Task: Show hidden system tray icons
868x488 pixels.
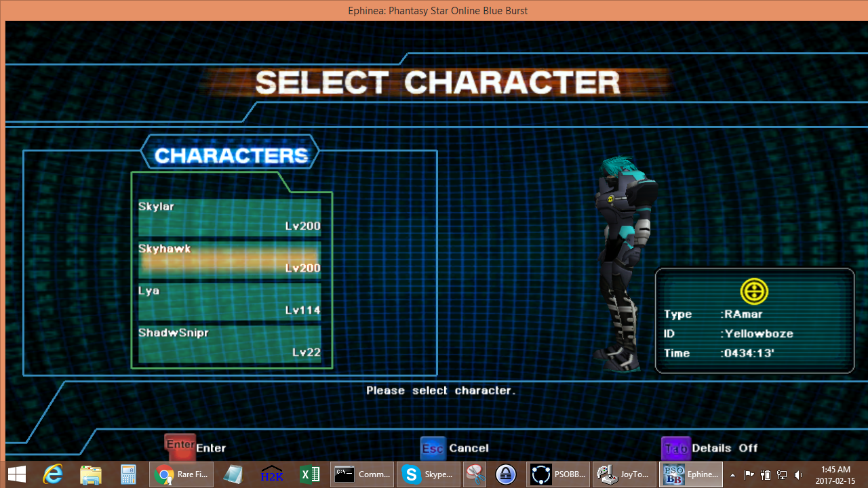Action: point(732,475)
